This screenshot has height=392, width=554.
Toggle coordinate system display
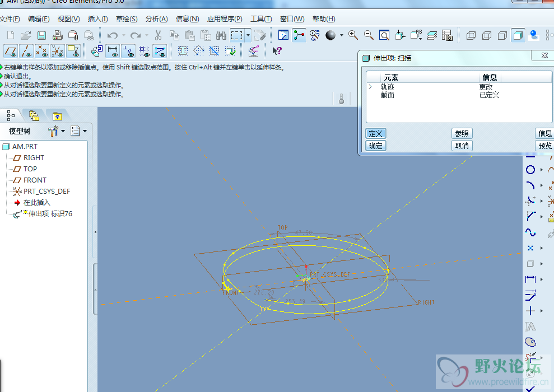click(57, 51)
